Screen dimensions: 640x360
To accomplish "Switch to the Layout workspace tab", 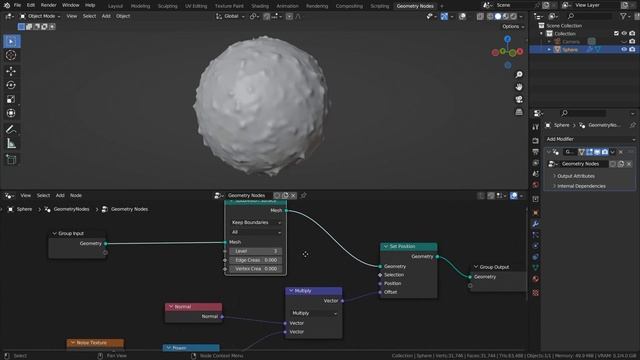I will click(115, 6).
